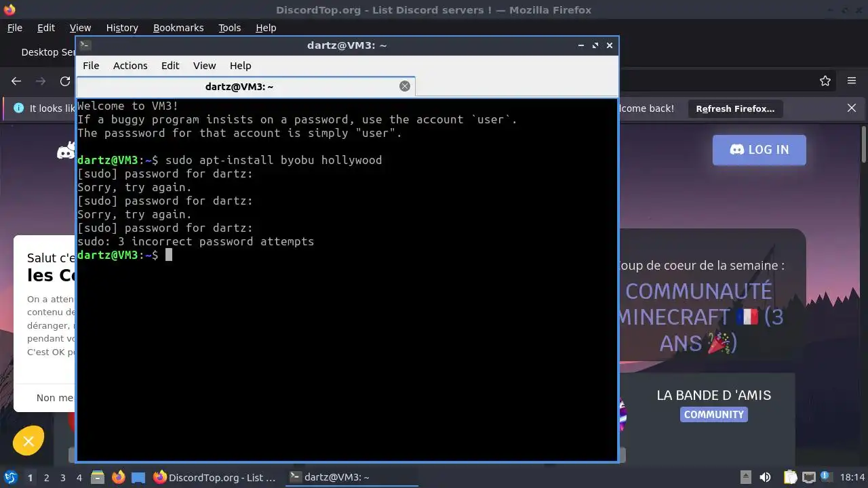This screenshot has height=488, width=868.
Task: Click the terminal icon in terminal title bar
Action: coord(85,45)
